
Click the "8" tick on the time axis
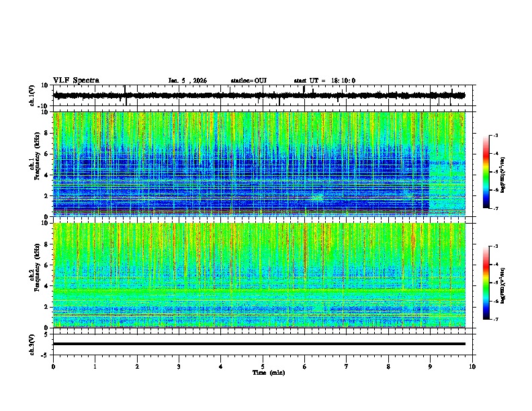click(x=388, y=367)
